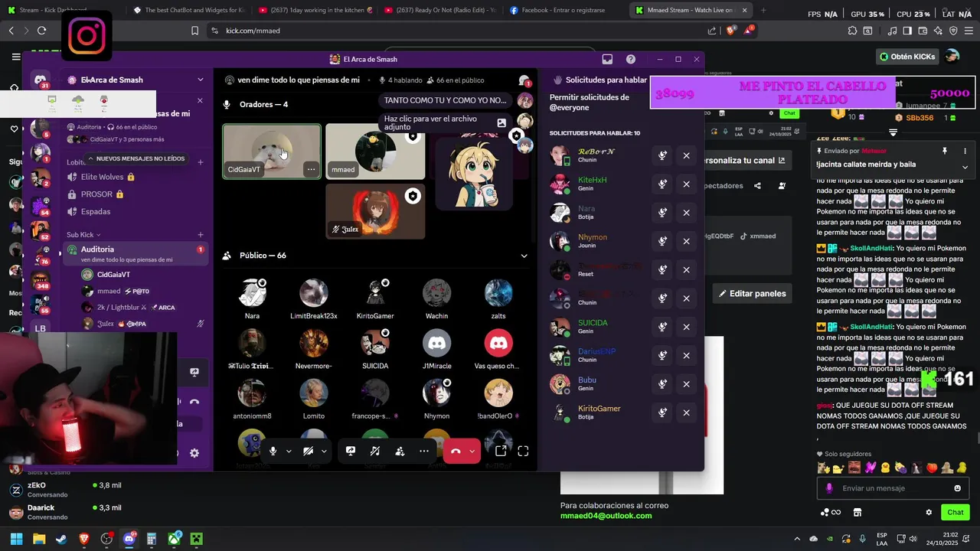The width and height of the screenshot is (980, 551).
Task: Switch to 1day working in the kitchen tab
Action: 314,10
